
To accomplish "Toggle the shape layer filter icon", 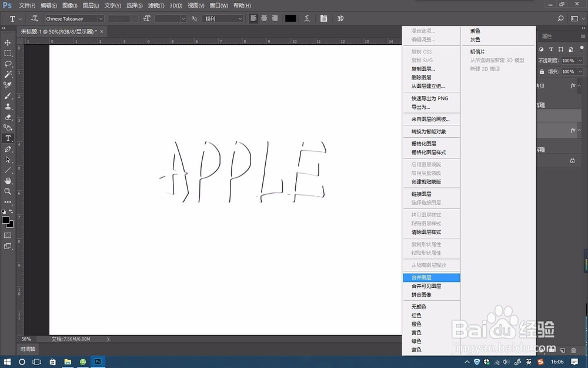I will [x=560, y=49].
